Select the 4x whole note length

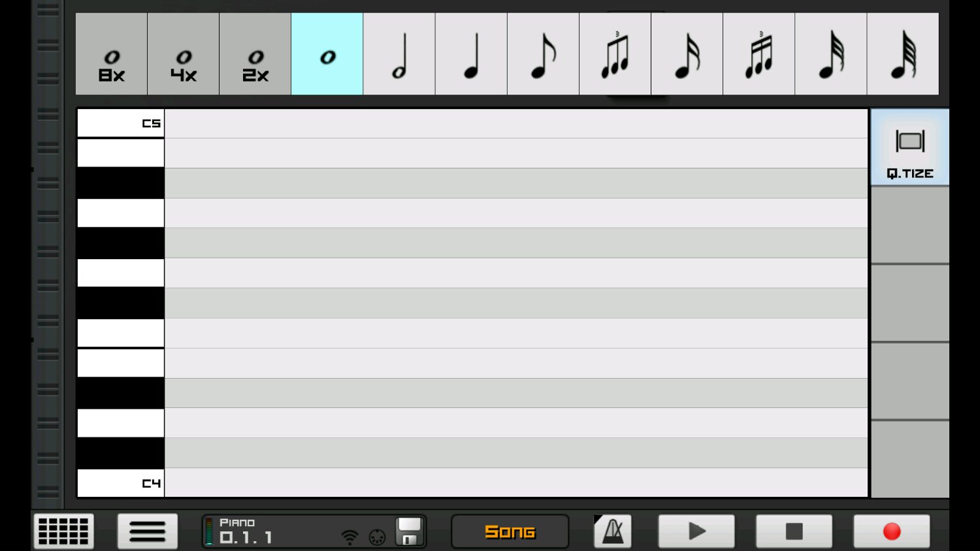(184, 54)
